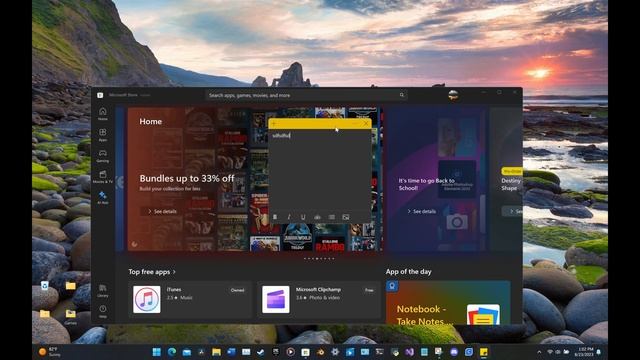
Task: Click the Store search magnifier icon
Action: click(402, 95)
